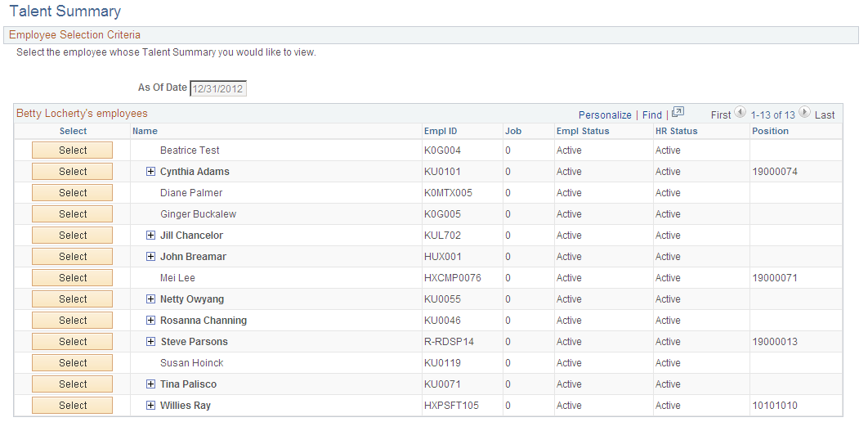This screenshot has width=868, height=422.
Task: Click the name Beatrice Test
Action: (190, 150)
